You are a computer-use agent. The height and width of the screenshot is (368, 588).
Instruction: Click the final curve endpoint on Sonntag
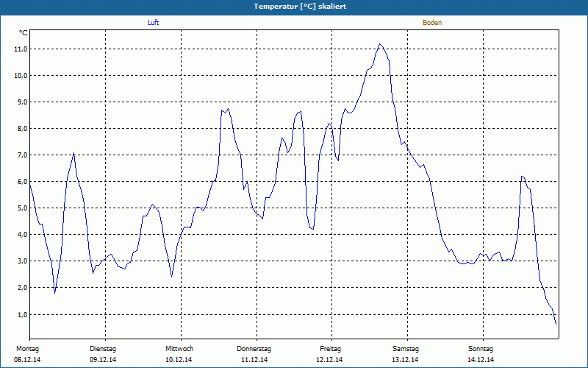[x=556, y=324]
